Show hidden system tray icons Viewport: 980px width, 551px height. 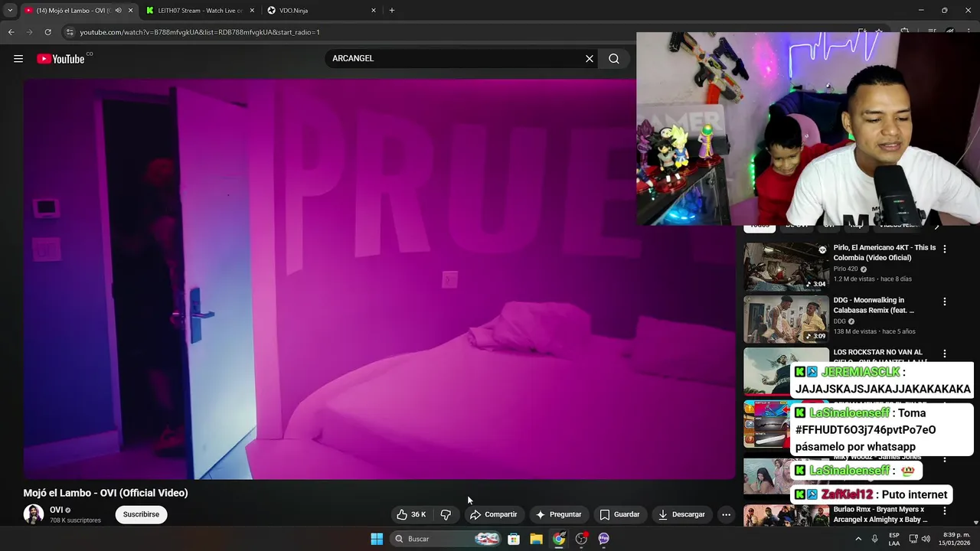(x=858, y=539)
